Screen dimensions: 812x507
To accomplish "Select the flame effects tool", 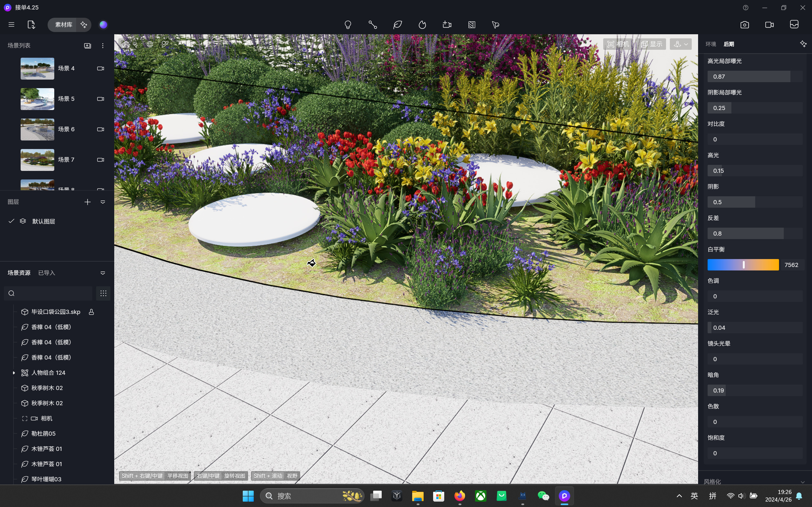I will [x=422, y=25].
